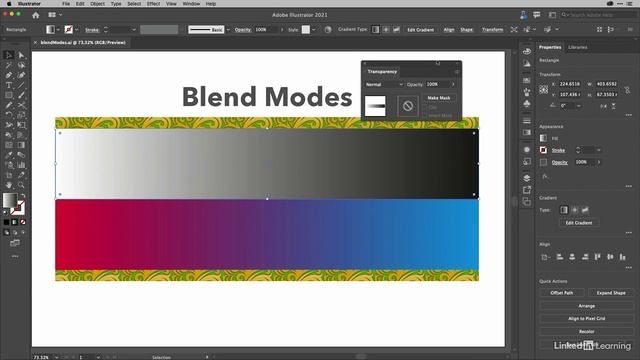Activate the Type tool
The height and width of the screenshot is (360, 640).
[9, 85]
